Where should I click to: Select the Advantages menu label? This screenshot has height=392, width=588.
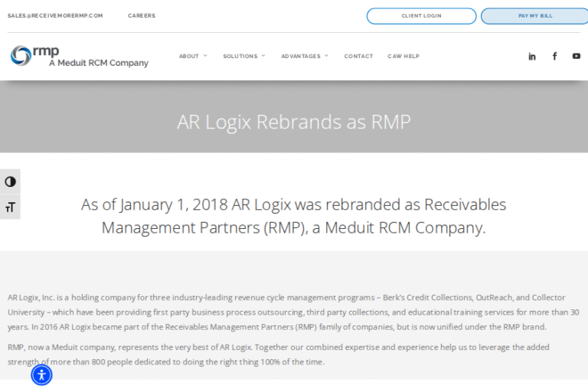[300, 57]
